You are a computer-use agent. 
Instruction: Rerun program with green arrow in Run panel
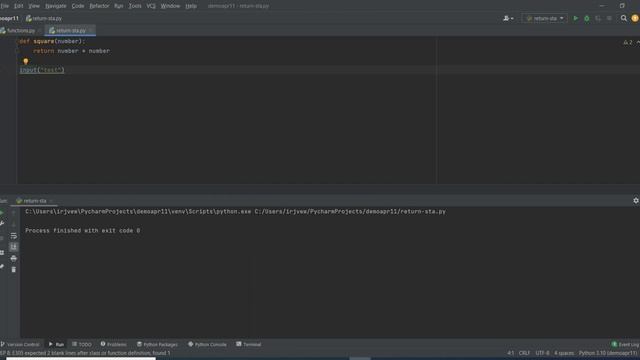[x=2, y=213]
